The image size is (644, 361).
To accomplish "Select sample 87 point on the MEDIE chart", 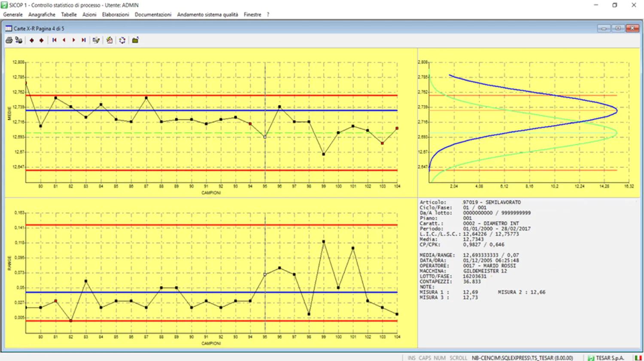I will 146,98.
